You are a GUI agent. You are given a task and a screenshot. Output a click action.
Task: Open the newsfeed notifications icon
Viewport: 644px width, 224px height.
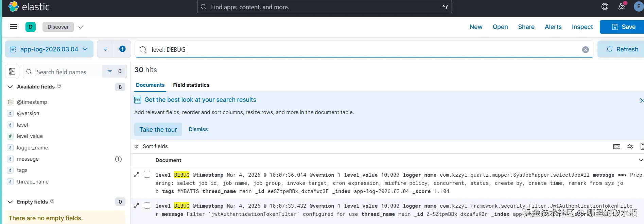click(x=622, y=6)
